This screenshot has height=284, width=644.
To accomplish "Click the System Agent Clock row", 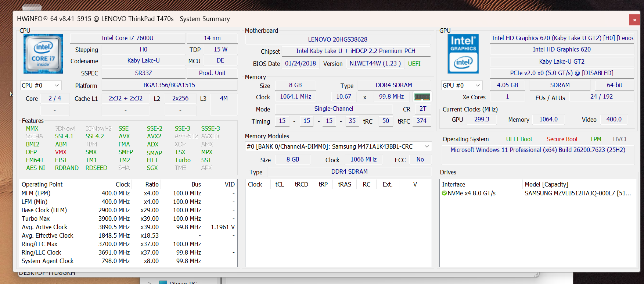I will [128, 261].
